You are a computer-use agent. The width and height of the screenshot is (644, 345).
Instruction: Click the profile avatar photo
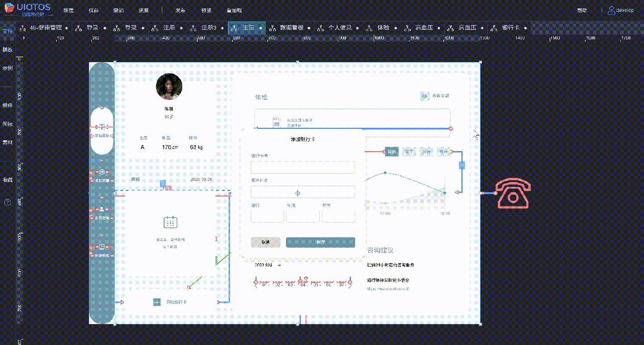(170, 87)
